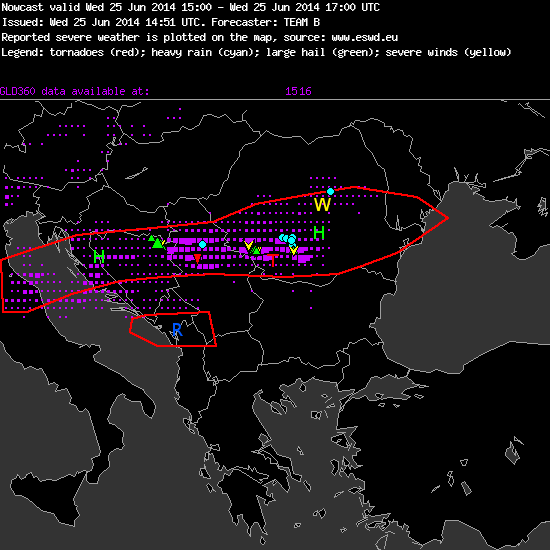Select the pair of green hail triangles
Viewport: 550px width, 550px height.
(x=156, y=242)
